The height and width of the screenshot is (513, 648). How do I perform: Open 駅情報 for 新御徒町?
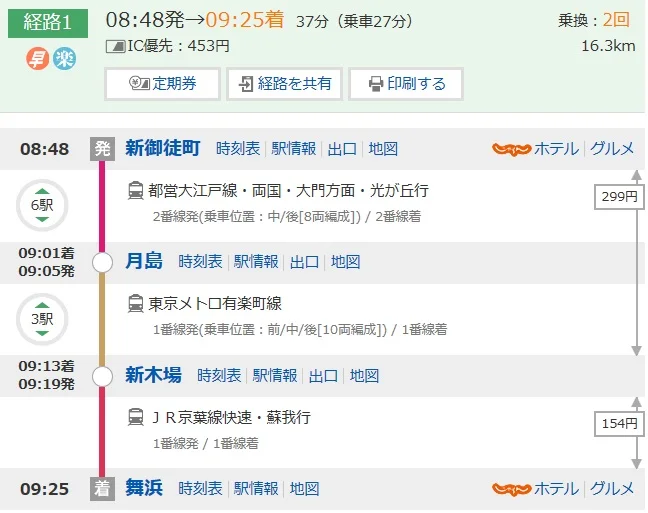coord(293,148)
